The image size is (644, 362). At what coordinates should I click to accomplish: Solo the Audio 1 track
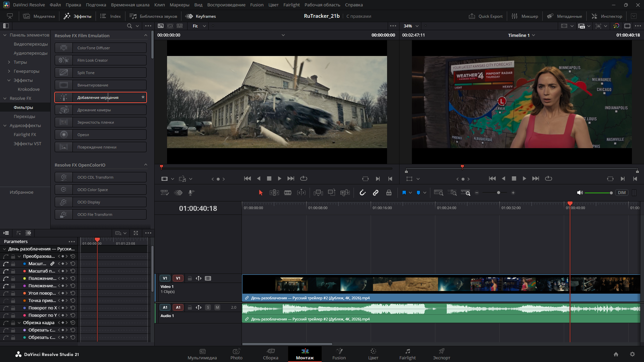pos(208,307)
